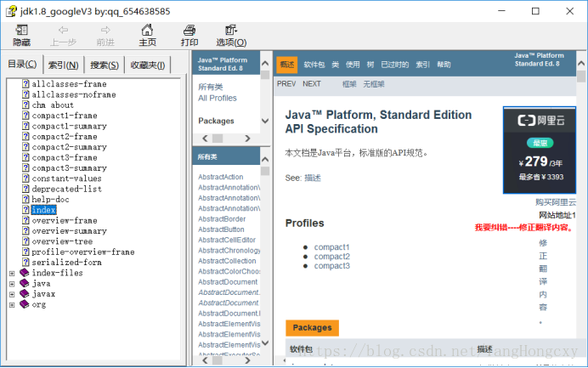Viewport: 588px width, 368px height.
Task: Click the red 我要纠错 correction link
Action: pos(524,227)
